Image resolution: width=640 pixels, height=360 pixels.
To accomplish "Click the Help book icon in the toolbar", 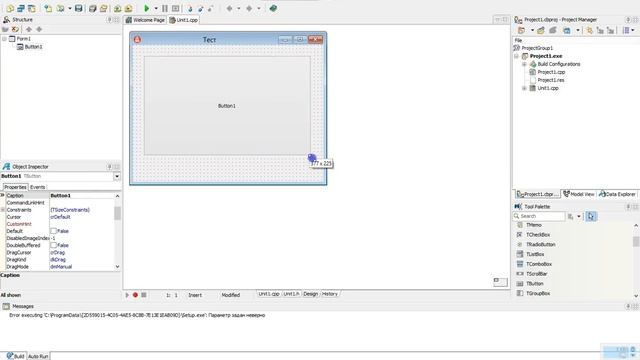I will [273, 8].
